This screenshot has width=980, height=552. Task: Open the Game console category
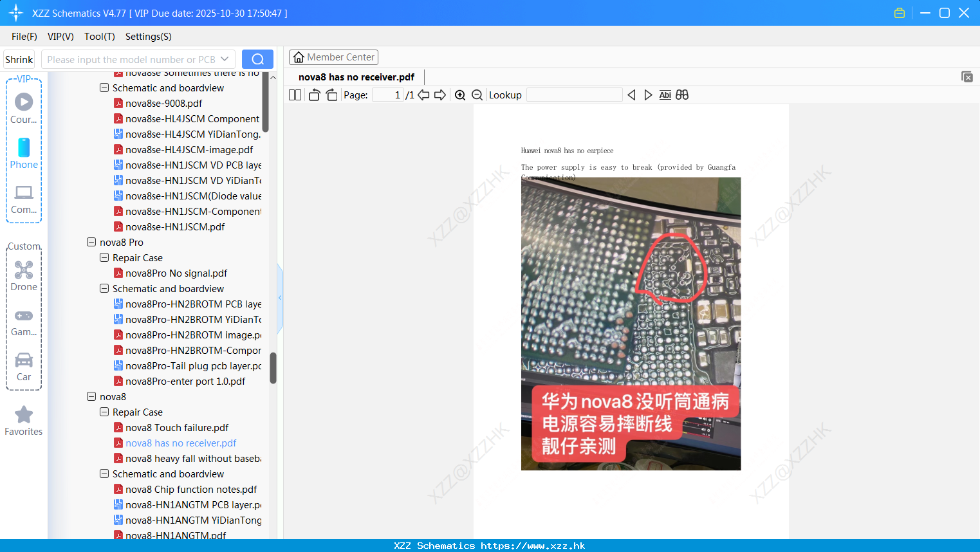point(24,322)
